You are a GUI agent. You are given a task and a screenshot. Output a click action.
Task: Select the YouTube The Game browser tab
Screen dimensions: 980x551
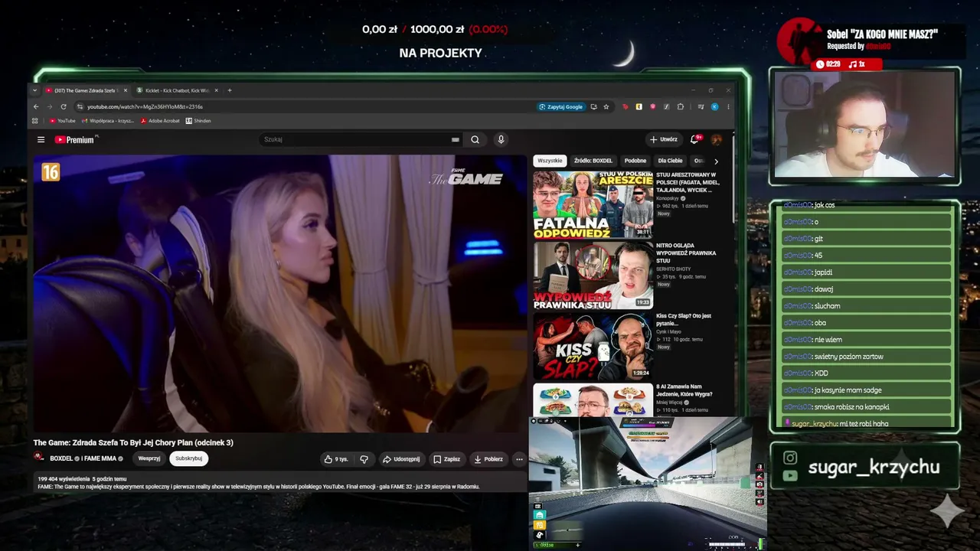86,90
